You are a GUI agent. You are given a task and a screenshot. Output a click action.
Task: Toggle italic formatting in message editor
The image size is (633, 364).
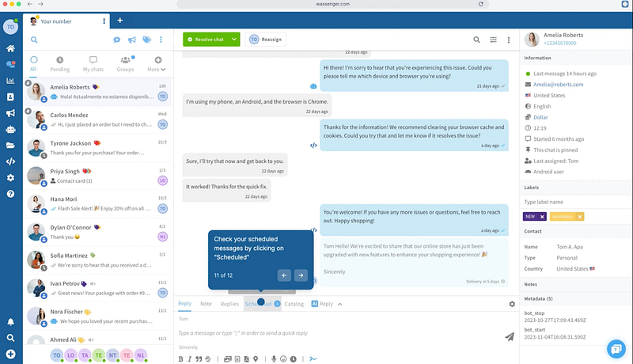tap(190, 358)
